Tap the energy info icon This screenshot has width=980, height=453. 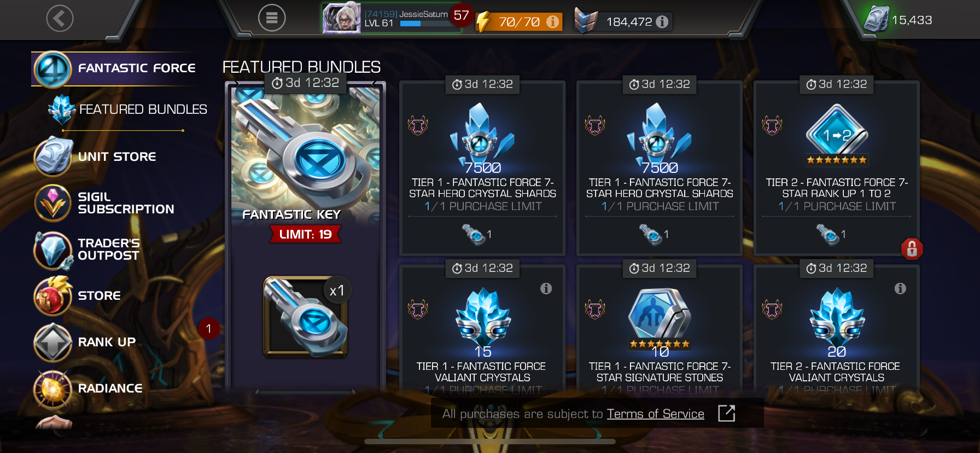[x=553, y=22]
